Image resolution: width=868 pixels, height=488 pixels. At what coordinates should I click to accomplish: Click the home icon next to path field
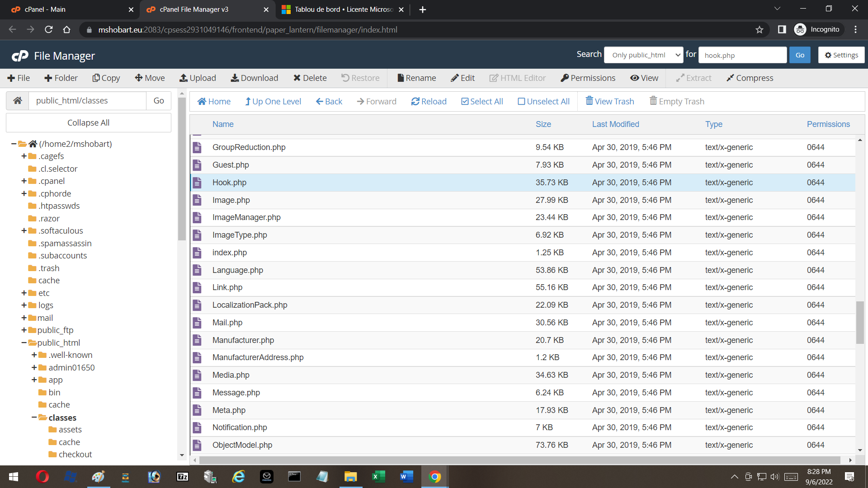point(18,100)
